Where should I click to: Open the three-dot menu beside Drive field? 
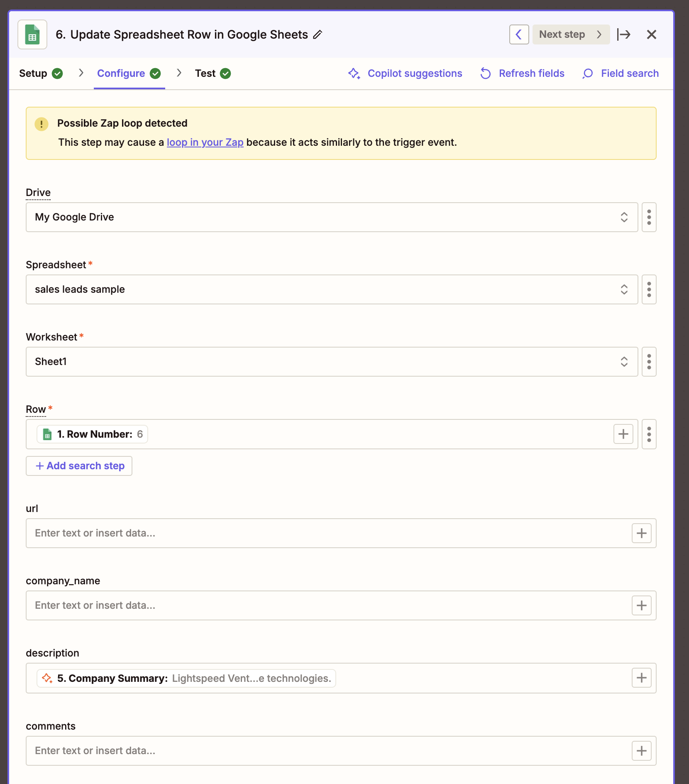649,217
